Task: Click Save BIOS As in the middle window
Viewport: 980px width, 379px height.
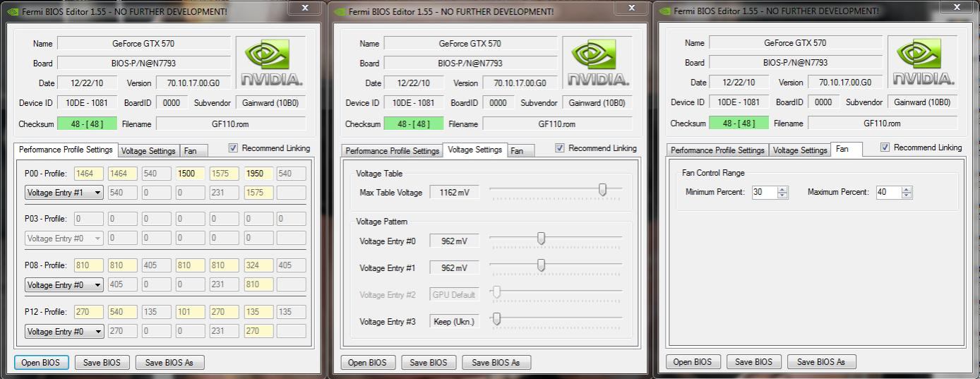Action: pyautogui.click(x=496, y=363)
